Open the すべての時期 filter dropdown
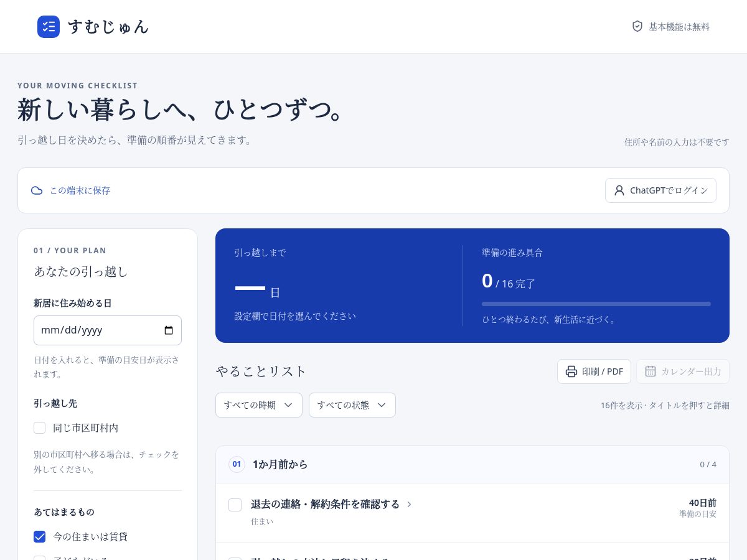This screenshot has width=747, height=560. [259, 405]
